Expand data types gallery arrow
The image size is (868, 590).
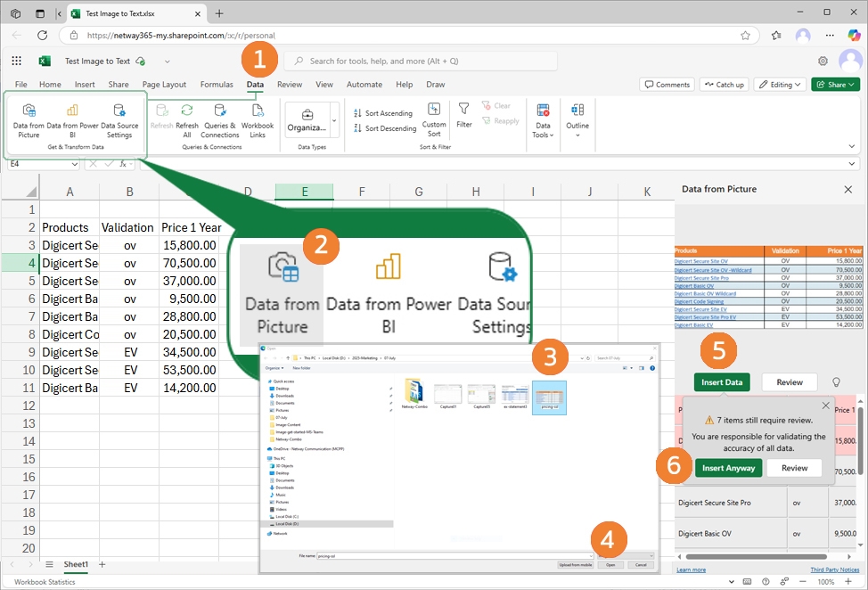(x=334, y=120)
